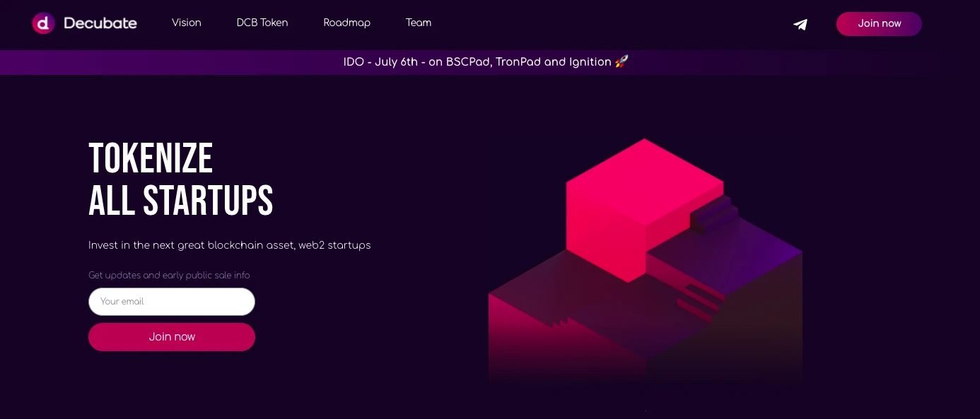The image size is (980, 419).
Task: Open the Team menu item
Action: point(419,23)
